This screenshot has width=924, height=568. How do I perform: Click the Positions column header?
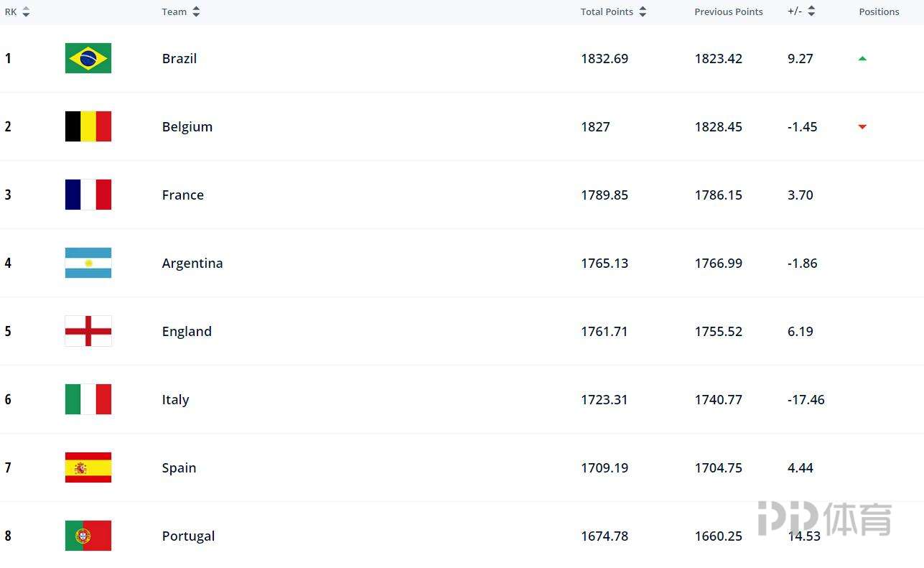tap(879, 11)
